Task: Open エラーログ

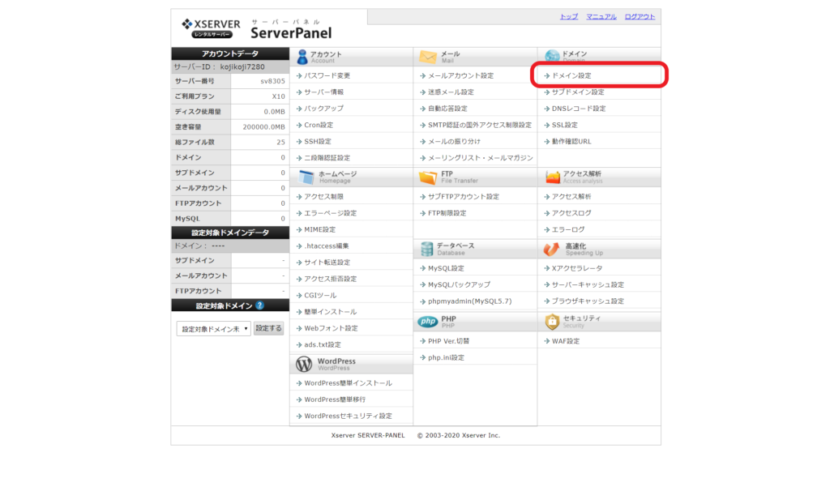Action: 568,229
